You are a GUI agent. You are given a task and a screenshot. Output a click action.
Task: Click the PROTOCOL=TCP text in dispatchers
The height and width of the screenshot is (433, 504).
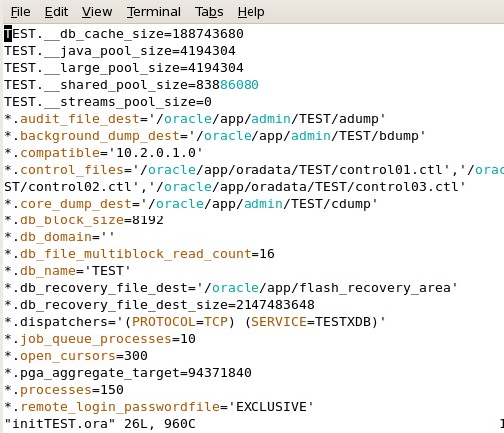tap(180, 322)
